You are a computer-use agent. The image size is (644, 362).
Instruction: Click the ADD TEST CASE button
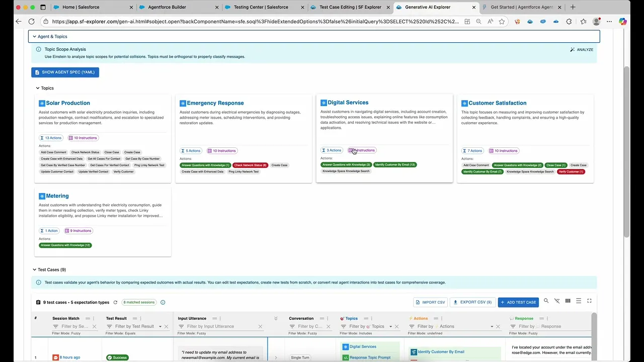point(518,302)
